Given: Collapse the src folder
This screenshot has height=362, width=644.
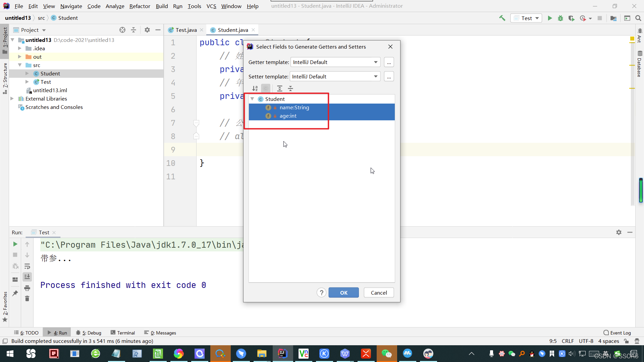Looking at the screenshot, I should tap(20, 65).
